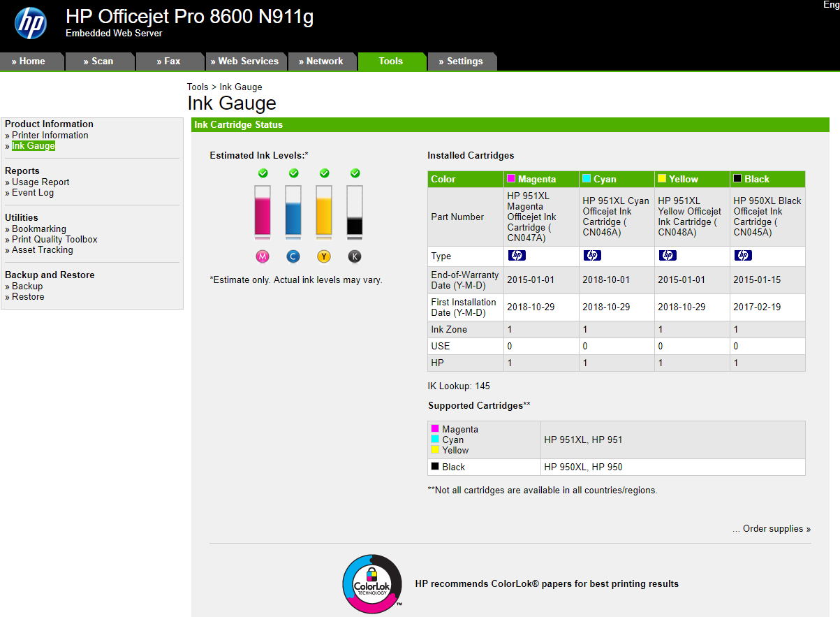Click the yellow Y ink circle icon
This screenshot has width=840, height=617.
pos(324,256)
